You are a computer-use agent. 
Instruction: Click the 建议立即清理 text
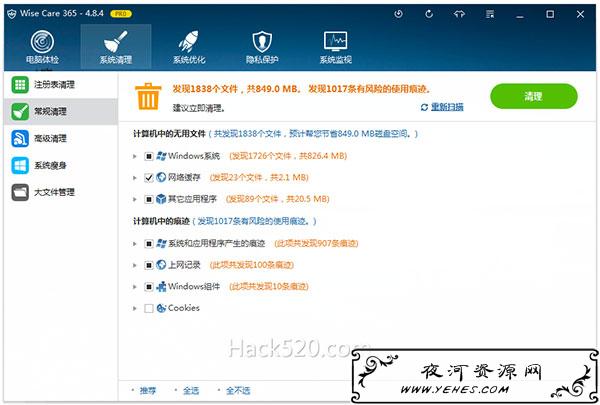[199, 108]
